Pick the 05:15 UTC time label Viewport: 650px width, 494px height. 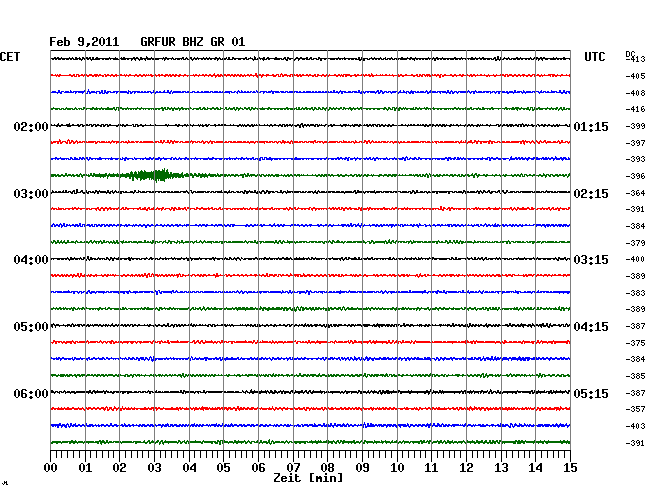[x=591, y=393]
